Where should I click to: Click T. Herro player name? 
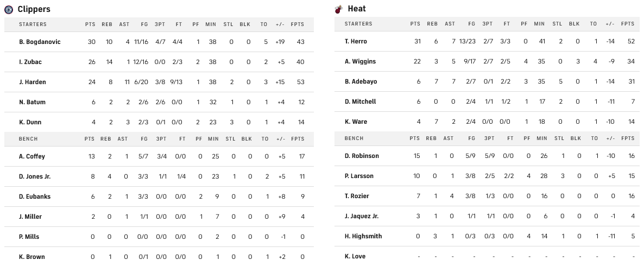click(x=356, y=41)
